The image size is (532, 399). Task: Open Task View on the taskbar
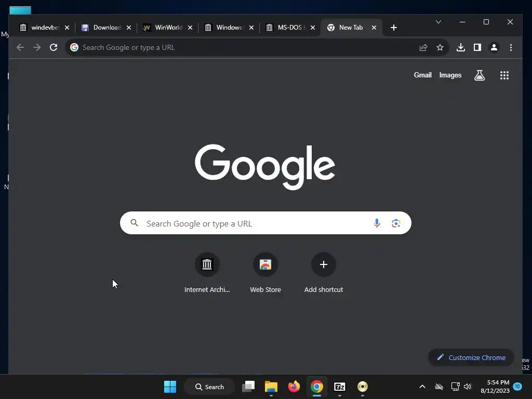[248, 387]
